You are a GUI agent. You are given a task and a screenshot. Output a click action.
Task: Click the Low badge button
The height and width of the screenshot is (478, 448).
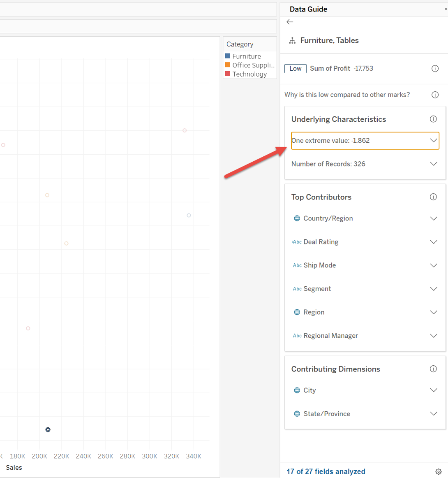(295, 69)
